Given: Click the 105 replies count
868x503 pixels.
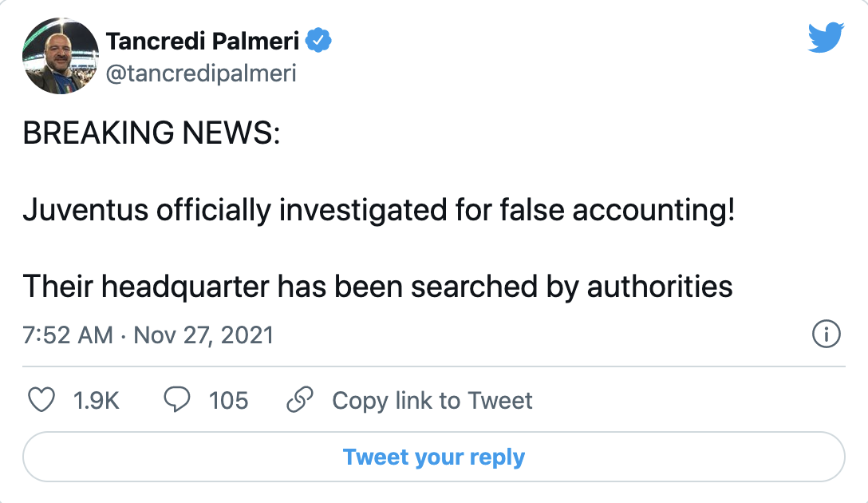Looking at the screenshot, I should (x=228, y=400).
